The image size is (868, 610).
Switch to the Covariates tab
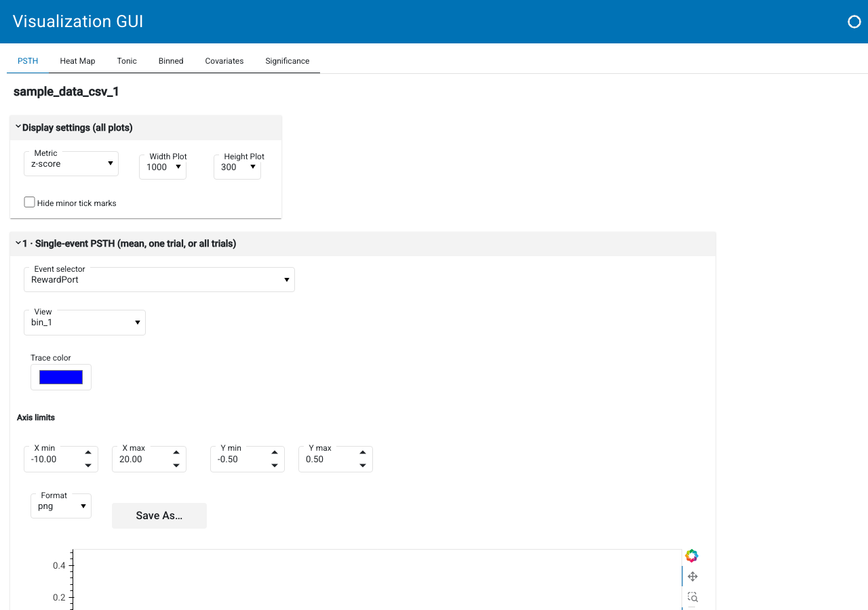tap(224, 61)
